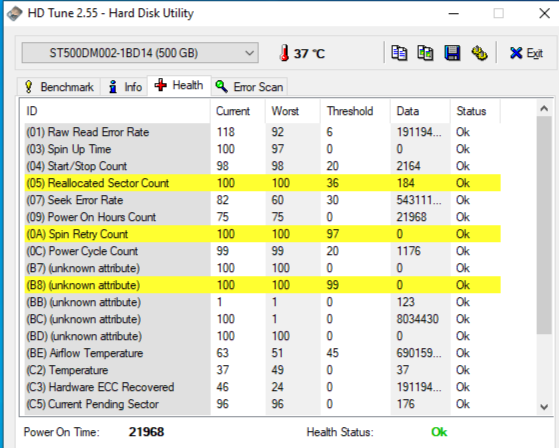Click the data value 1176
Screen dimensions: 559x448
pos(409,251)
